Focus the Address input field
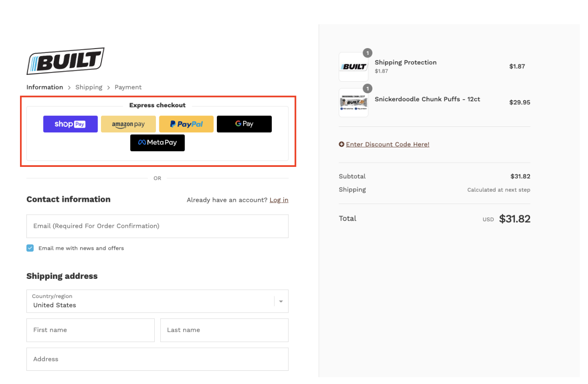The image size is (588, 384). [157, 359]
